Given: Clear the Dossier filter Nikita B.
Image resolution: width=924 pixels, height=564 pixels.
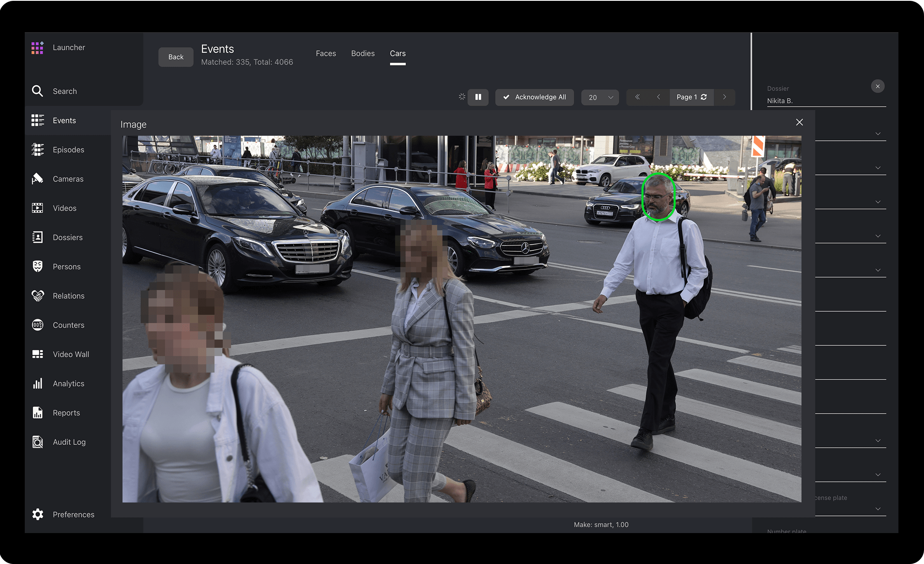Looking at the screenshot, I should point(878,86).
